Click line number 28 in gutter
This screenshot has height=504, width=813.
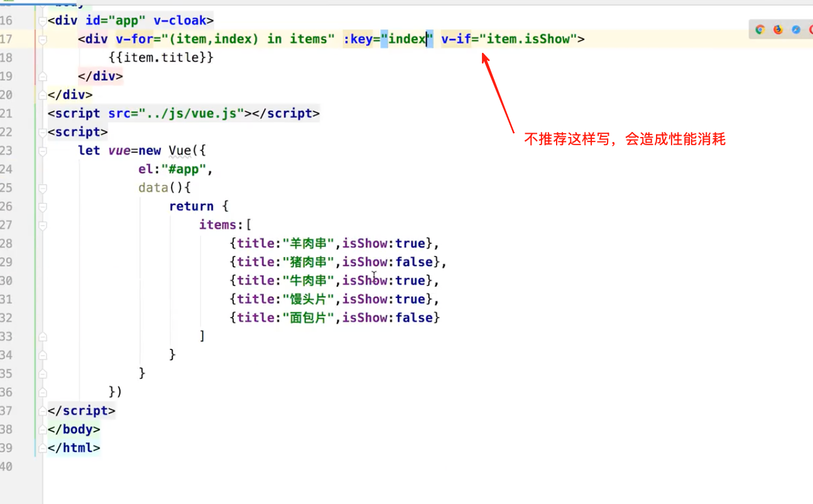click(6, 243)
